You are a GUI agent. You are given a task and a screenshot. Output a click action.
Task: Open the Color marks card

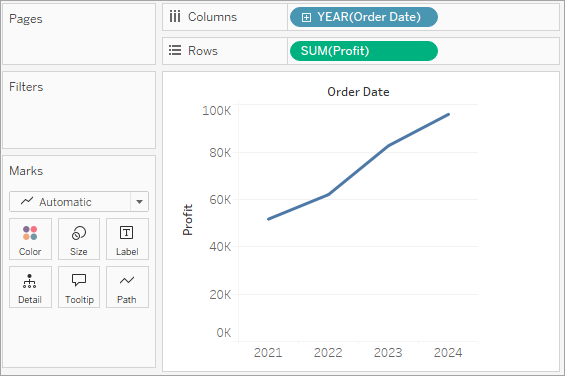30,239
